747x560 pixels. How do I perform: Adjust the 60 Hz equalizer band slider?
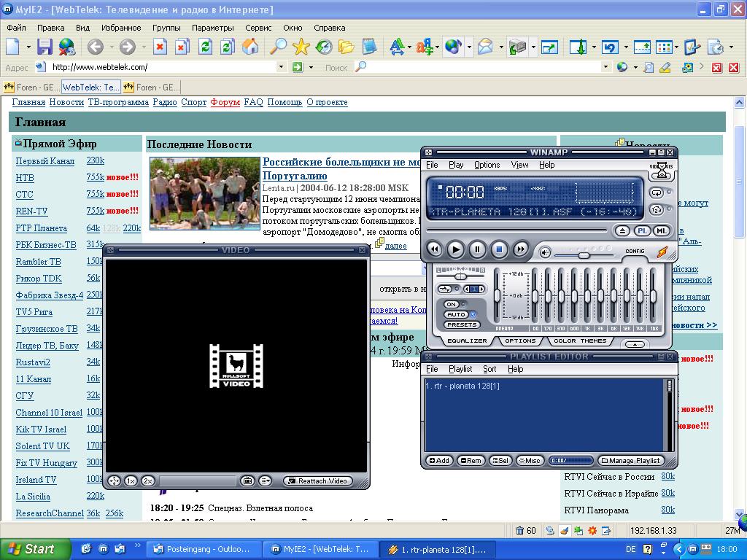click(x=535, y=295)
